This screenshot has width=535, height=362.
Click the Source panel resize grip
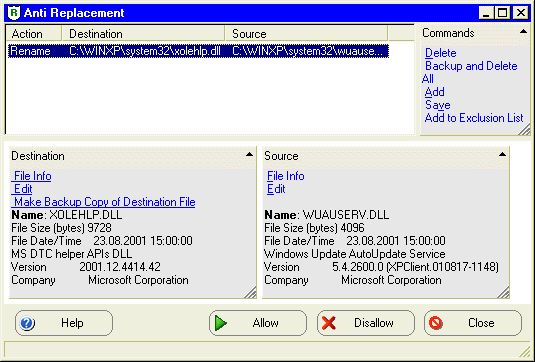click(x=503, y=292)
